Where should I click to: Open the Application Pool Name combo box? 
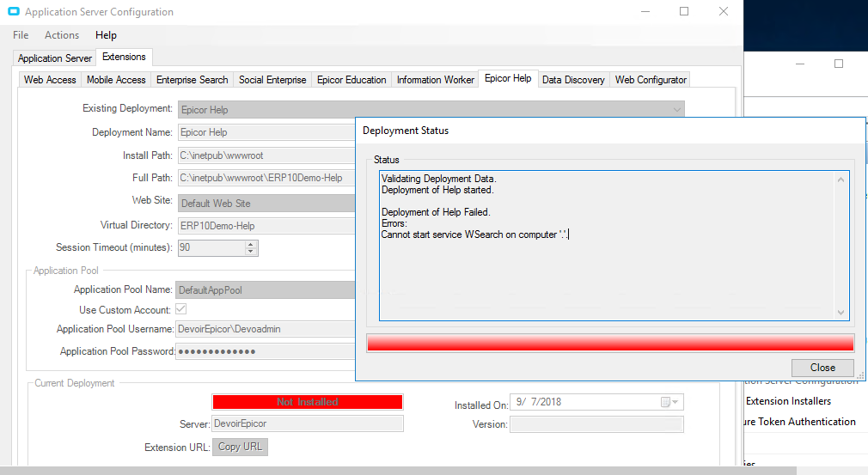pos(266,289)
